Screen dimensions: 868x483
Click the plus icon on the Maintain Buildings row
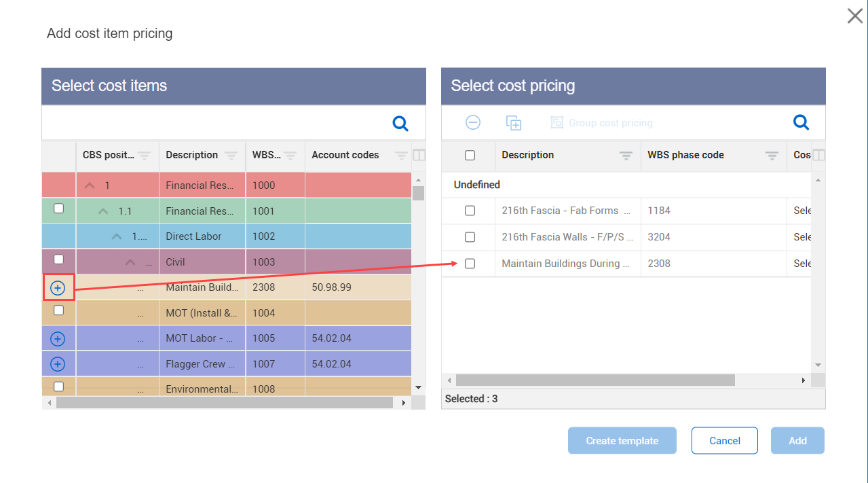[x=58, y=287]
